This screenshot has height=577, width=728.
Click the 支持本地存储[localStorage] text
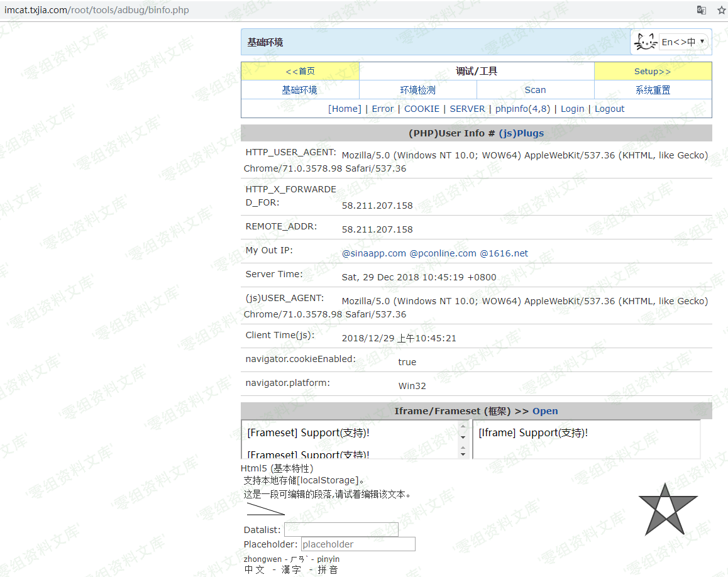click(304, 480)
